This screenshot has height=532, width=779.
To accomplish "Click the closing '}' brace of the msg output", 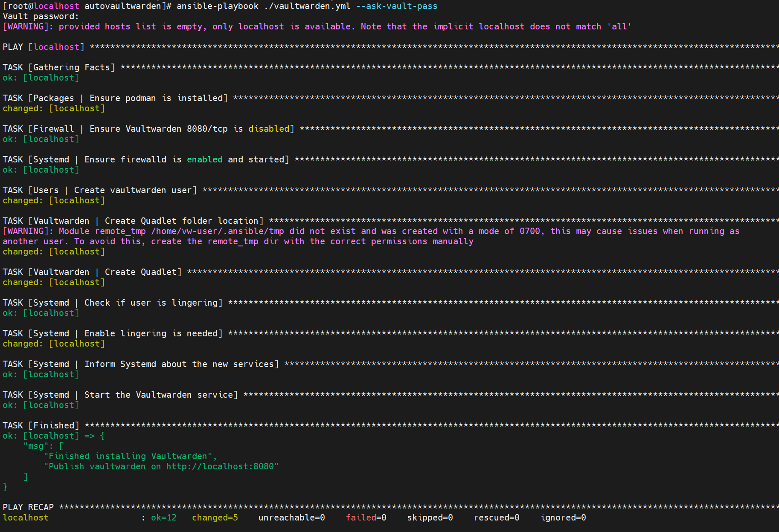I will tap(5, 487).
